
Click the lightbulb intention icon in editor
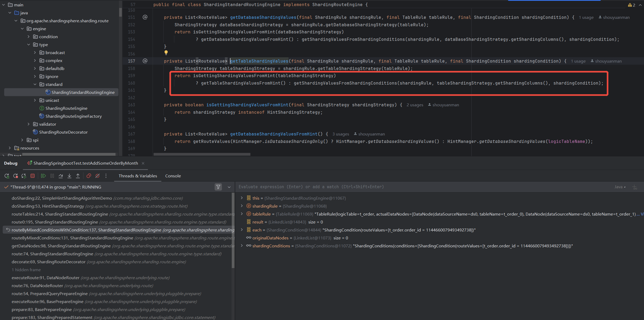coord(166,52)
